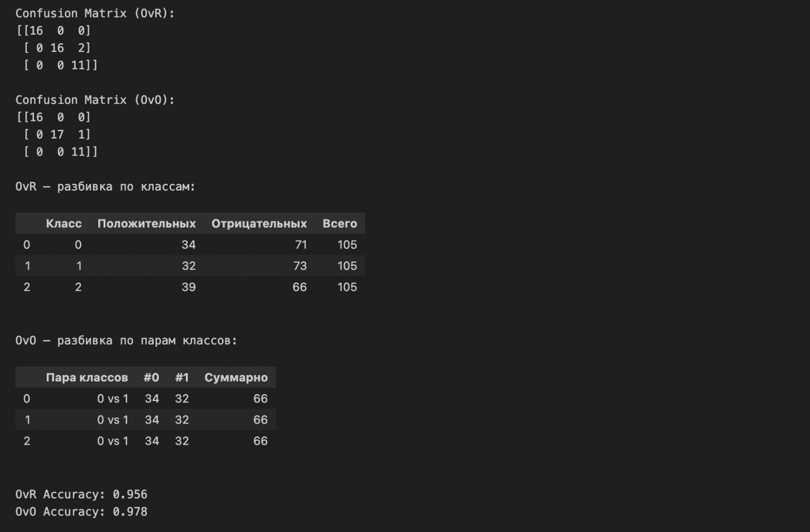
Task: Click the "Пара классов" column header
Action: point(87,377)
